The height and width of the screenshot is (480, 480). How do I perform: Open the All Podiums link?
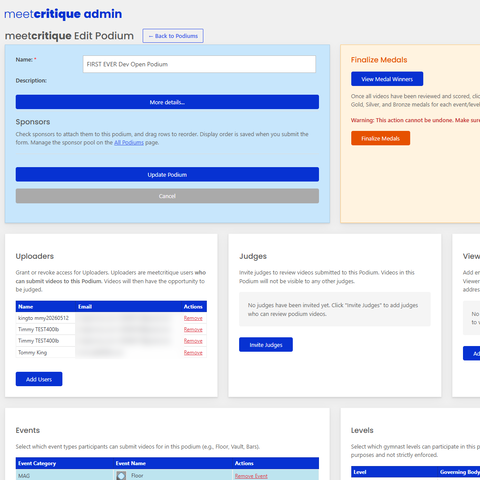(x=129, y=143)
